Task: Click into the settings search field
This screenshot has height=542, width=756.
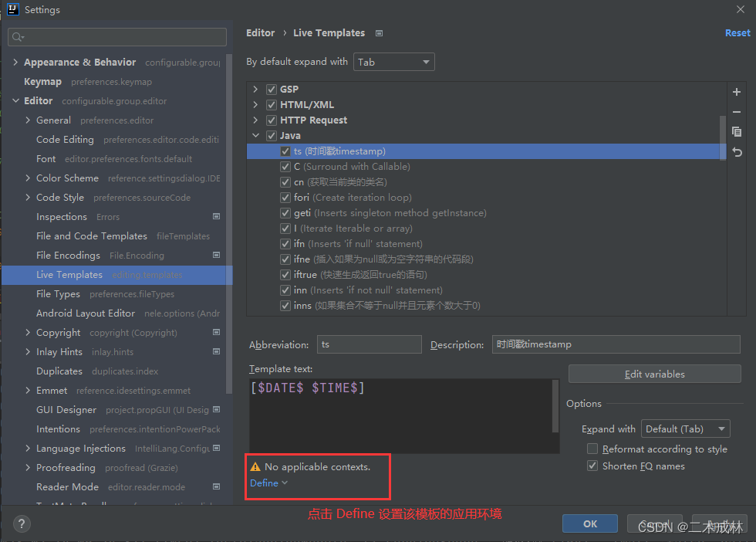Action: 117,37
